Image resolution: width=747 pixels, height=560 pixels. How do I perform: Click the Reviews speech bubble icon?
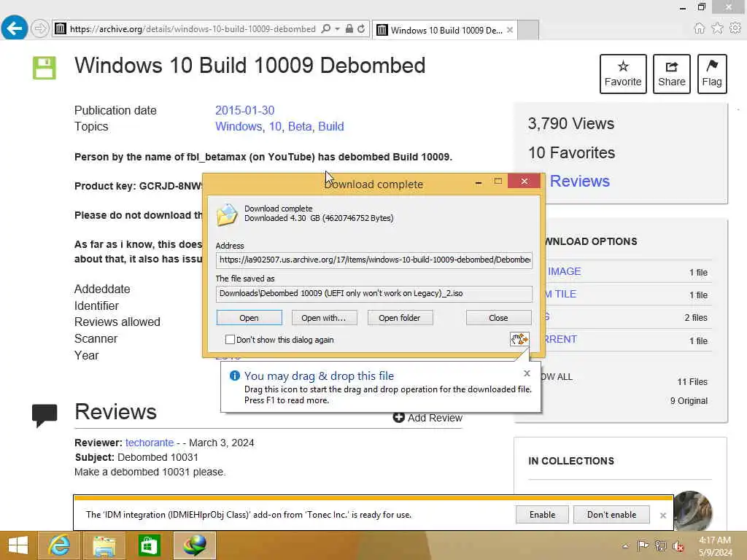coord(44,415)
